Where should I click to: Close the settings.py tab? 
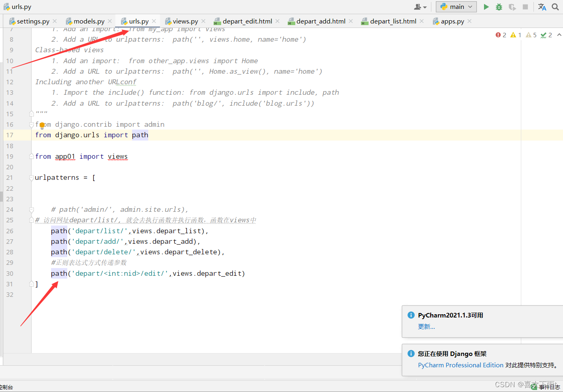[x=55, y=21]
